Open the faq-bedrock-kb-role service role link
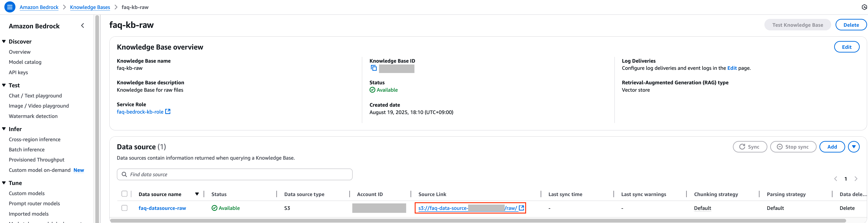This screenshot has width=868, height=223. [x=140, y=112]
